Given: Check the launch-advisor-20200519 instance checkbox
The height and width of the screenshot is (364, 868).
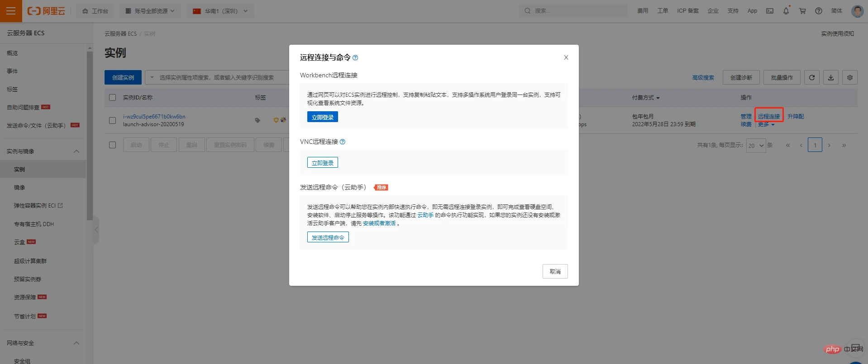Looking at the screenshot, I should 113,120.
